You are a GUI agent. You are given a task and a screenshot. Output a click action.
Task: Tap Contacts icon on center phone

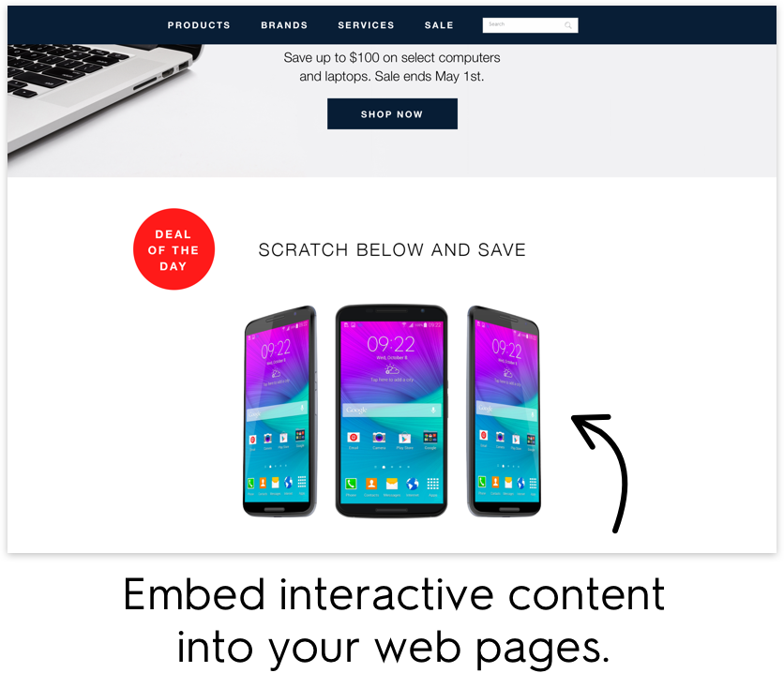tap(371, 484)
